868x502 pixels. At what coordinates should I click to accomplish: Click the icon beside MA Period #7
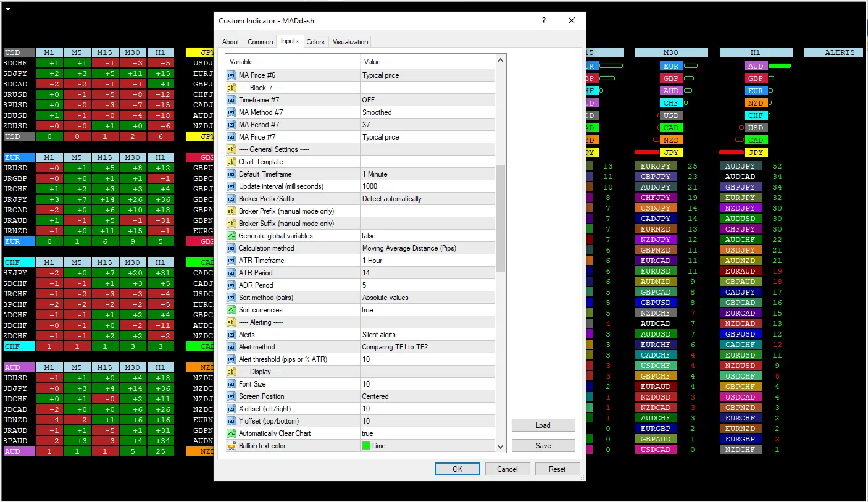tap(232, 125)
